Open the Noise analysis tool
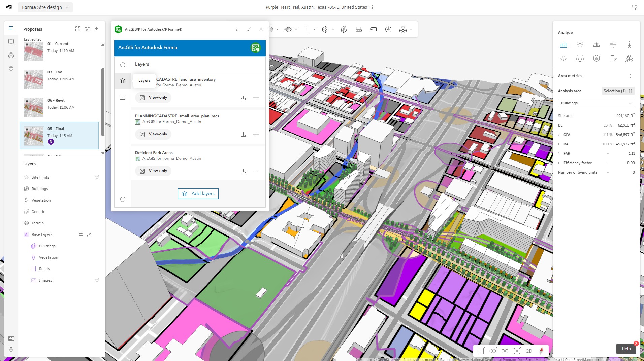644x361 pixels. point(564,58)
